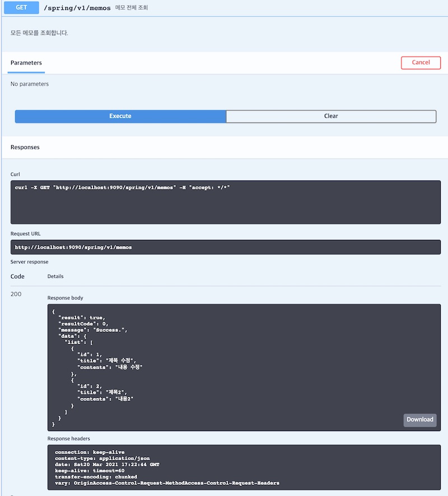The height and width of the screenshot is (496, 448).
Task: Click the endpoint summary 메모 전체 조회
Action: pyautogui.click(x=131, y=8)
